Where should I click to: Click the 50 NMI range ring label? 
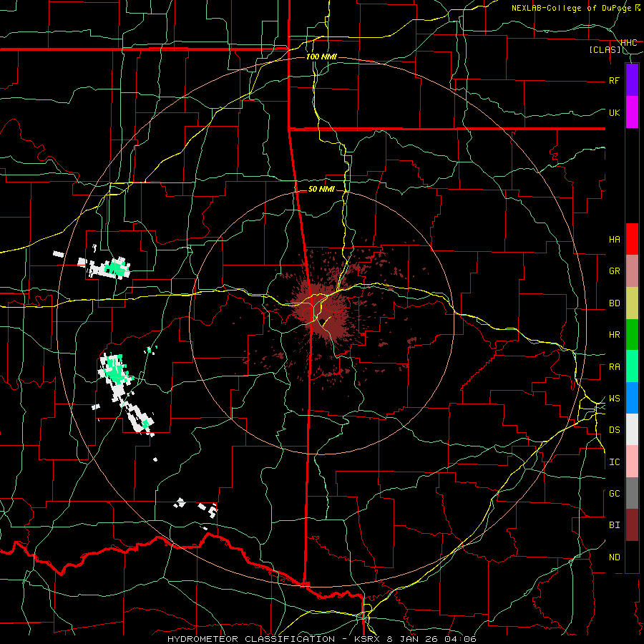tap(321, 190)
